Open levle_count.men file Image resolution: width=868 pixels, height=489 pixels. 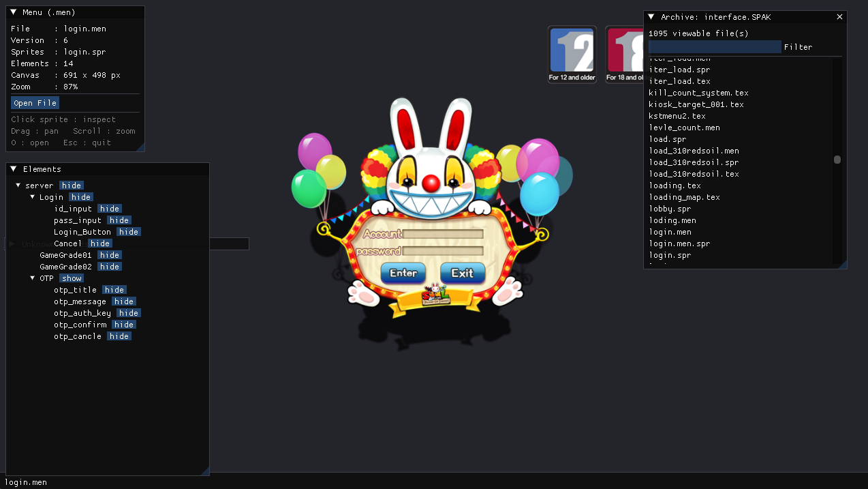684,128
